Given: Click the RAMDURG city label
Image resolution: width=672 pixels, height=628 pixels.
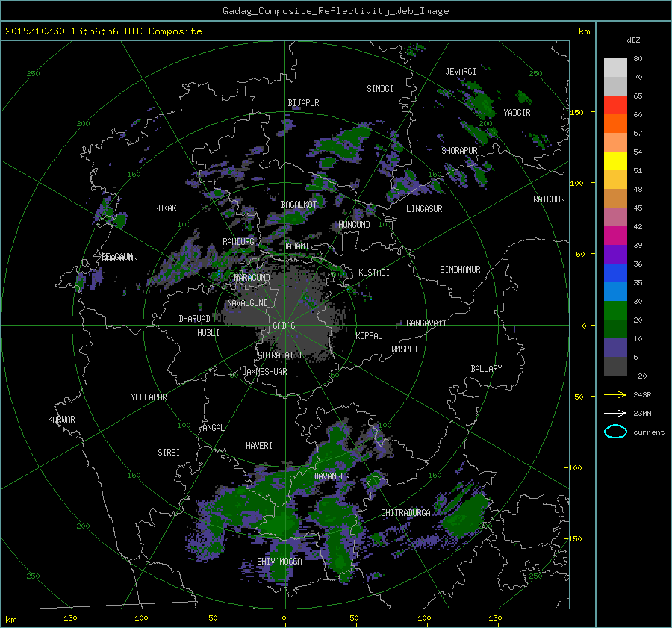Looking at the screenshot, I should [238, 242].
